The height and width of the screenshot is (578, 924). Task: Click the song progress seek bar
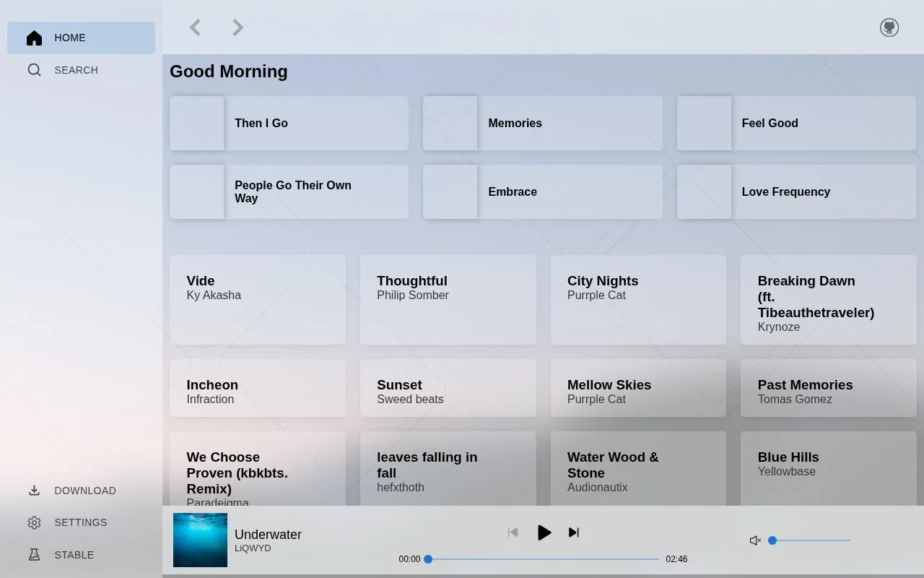pos(543,559)
